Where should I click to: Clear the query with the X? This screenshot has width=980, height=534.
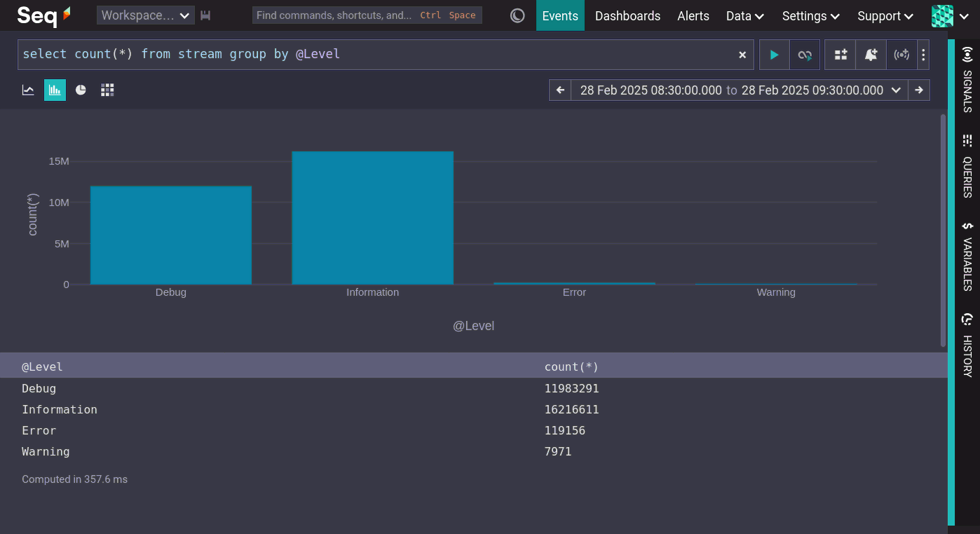click(742, 55)
